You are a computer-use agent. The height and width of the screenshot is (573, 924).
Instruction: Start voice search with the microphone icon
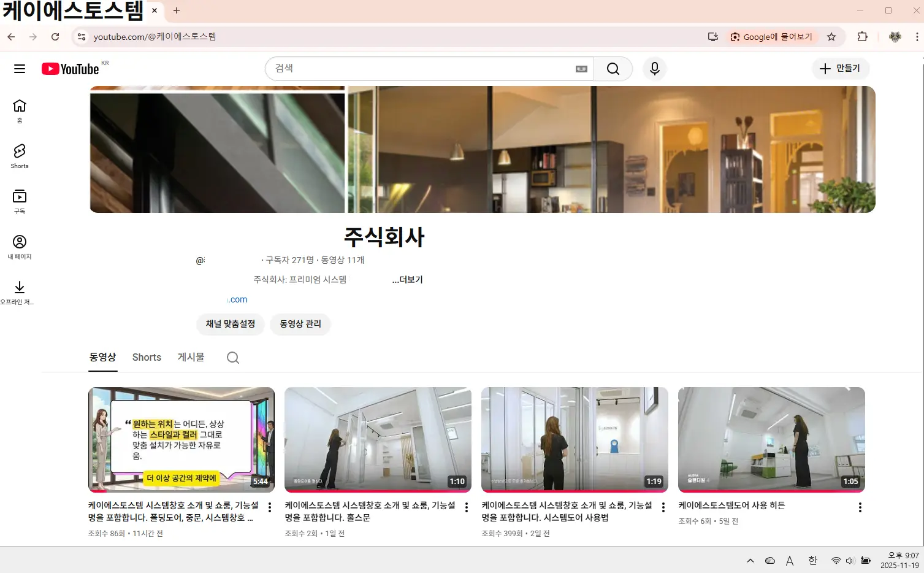pyautogui.click(x=654, y=68)
